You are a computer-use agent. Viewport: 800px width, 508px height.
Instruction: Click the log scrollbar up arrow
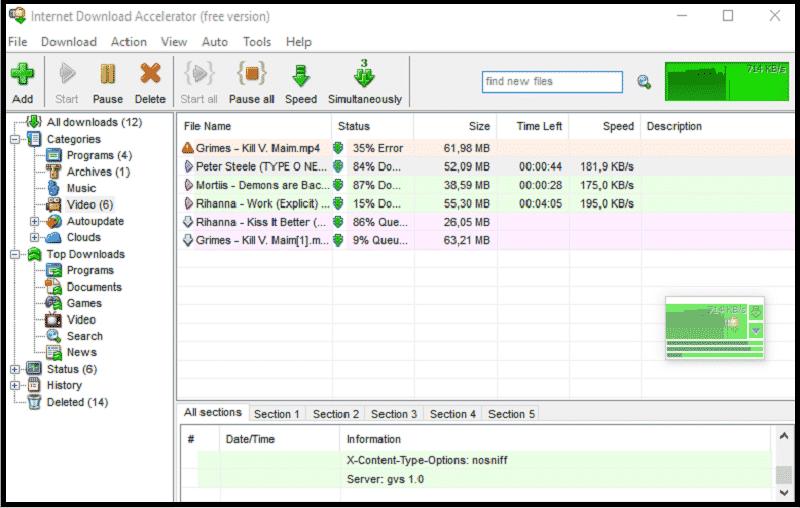pyautogui.click(x=784, y=436)
